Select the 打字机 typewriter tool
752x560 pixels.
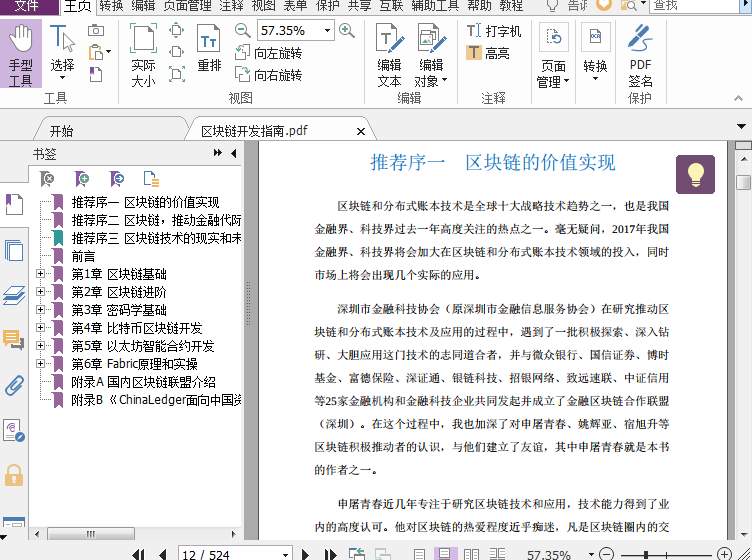[x=494, y=31]
